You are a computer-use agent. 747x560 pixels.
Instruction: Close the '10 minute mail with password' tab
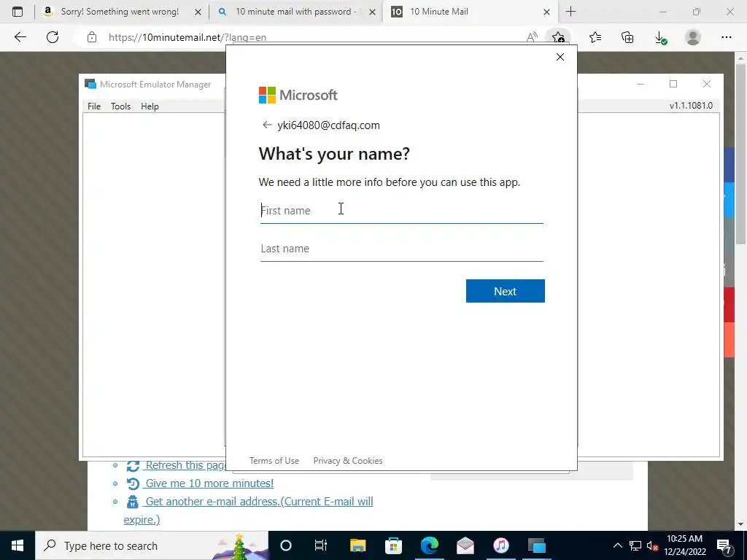[372, 12]
